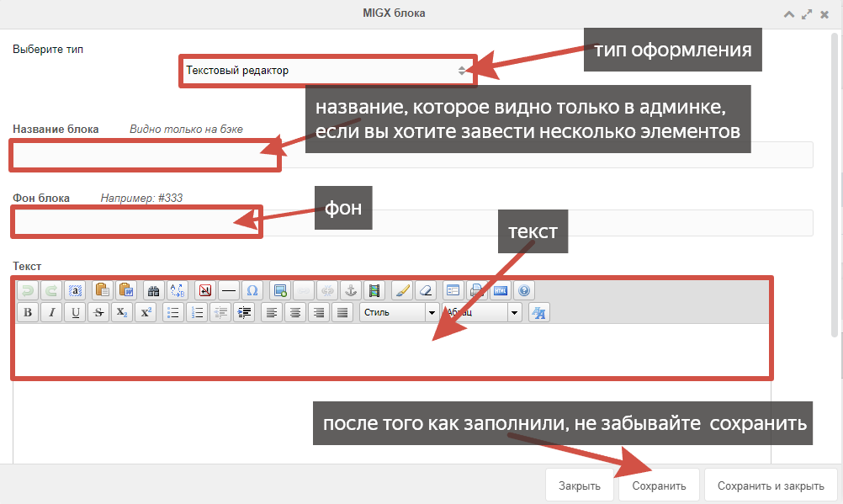Justify text fully
The image size is (843, 504).
pos(342,312)
